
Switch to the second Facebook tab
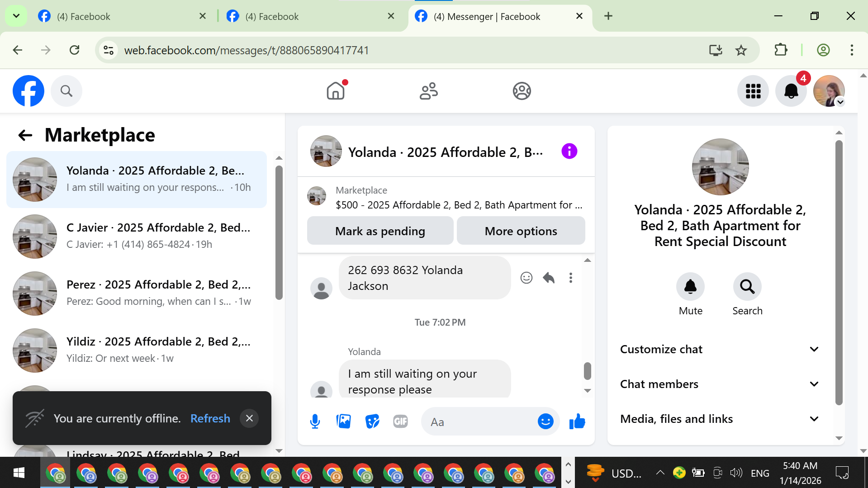(x=311, y=16)
